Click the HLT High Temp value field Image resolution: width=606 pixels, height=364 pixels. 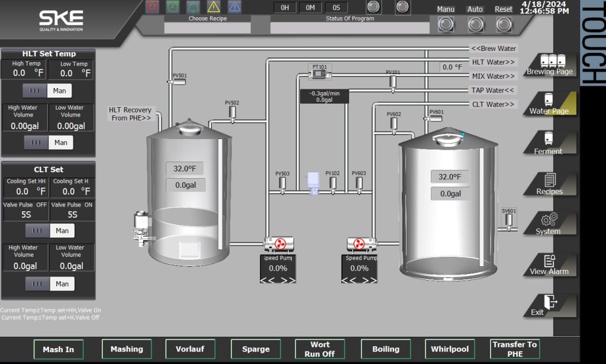tap(24, 73)
